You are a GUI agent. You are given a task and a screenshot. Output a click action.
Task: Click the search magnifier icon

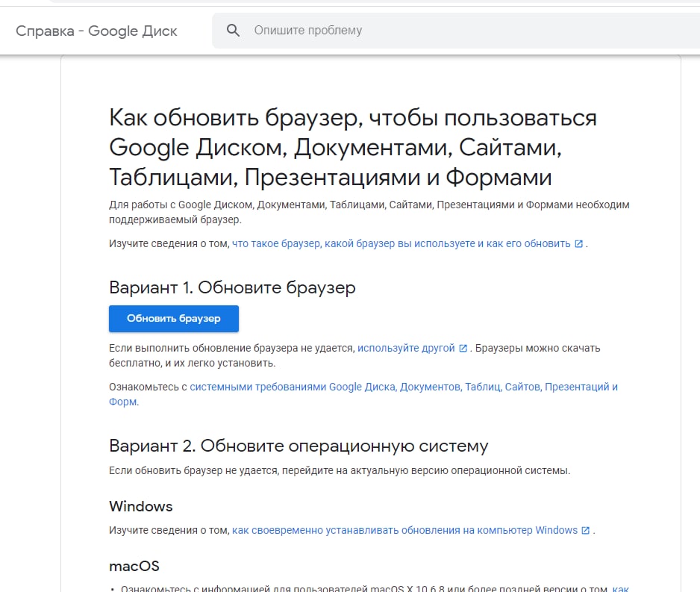[x=233, y=31]
